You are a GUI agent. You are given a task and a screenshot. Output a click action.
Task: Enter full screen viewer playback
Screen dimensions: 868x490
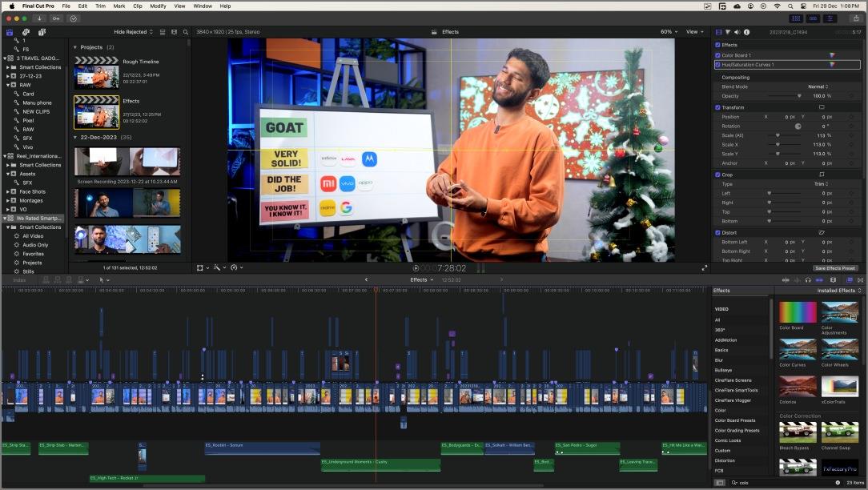(x=704, y=268)
